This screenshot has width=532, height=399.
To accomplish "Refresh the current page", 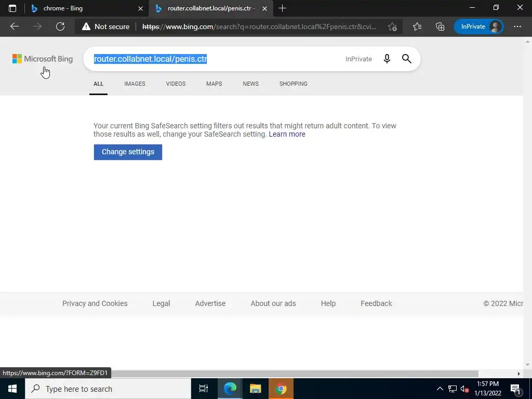I will coord(60,26).
